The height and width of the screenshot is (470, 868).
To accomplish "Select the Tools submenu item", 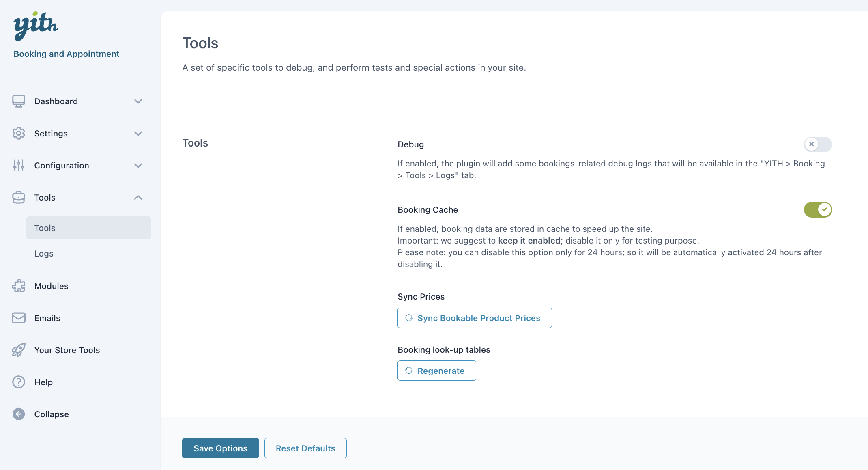I will [88, 228].
